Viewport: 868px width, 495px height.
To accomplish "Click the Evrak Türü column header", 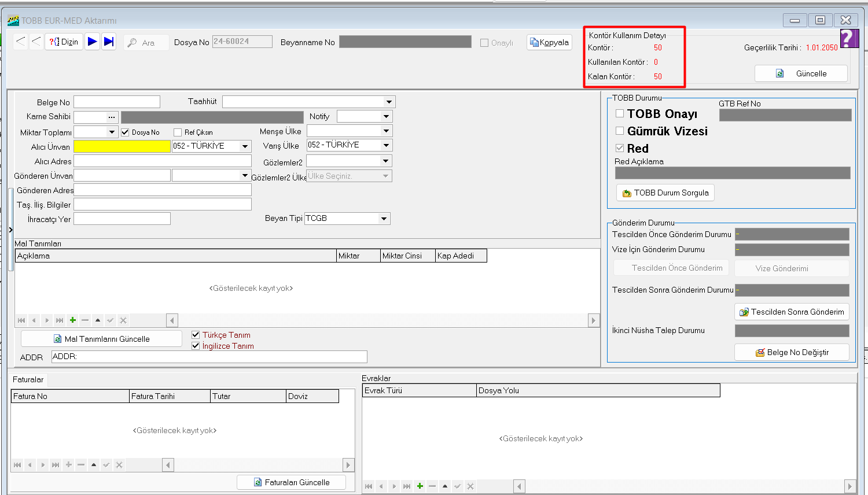I will point(420,390).
